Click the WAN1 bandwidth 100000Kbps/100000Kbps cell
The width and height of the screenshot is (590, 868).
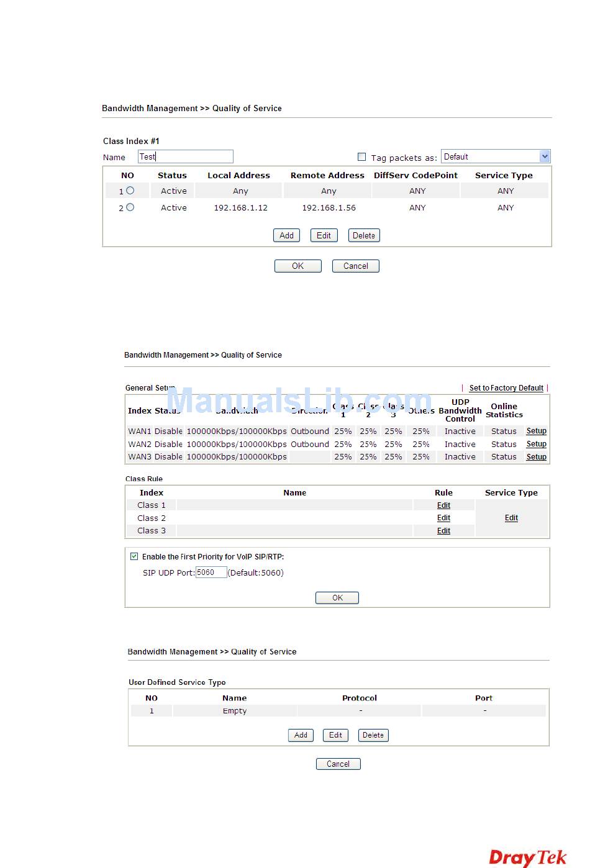pos(237,431)
